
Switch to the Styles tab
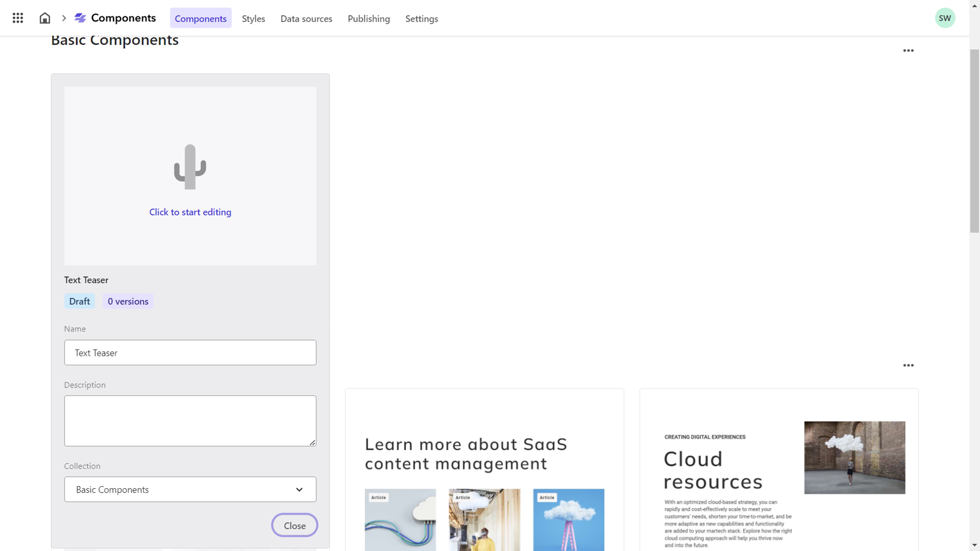coord(253,18)
